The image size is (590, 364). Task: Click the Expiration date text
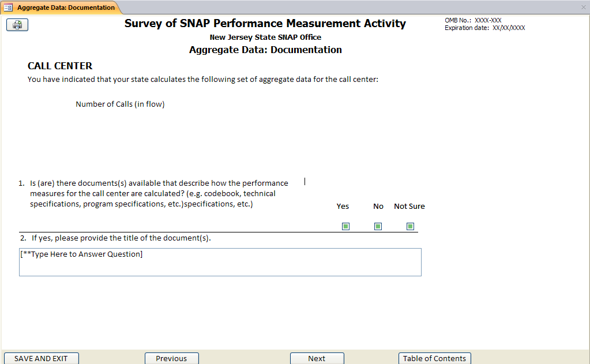pos(484,28)
